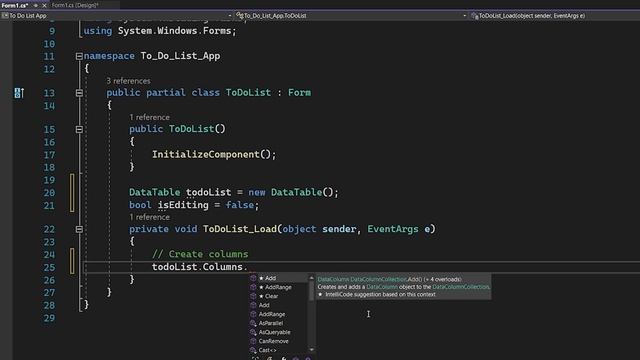Open 1 reference link above ToDoList_Load
Screen dimensions: 640x360
[x=149, y=217]
